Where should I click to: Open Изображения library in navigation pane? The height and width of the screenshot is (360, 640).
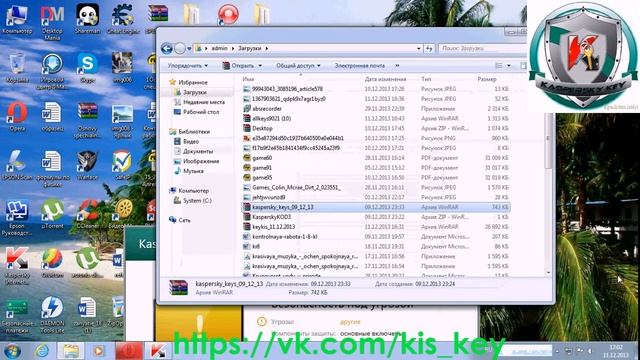201,162
